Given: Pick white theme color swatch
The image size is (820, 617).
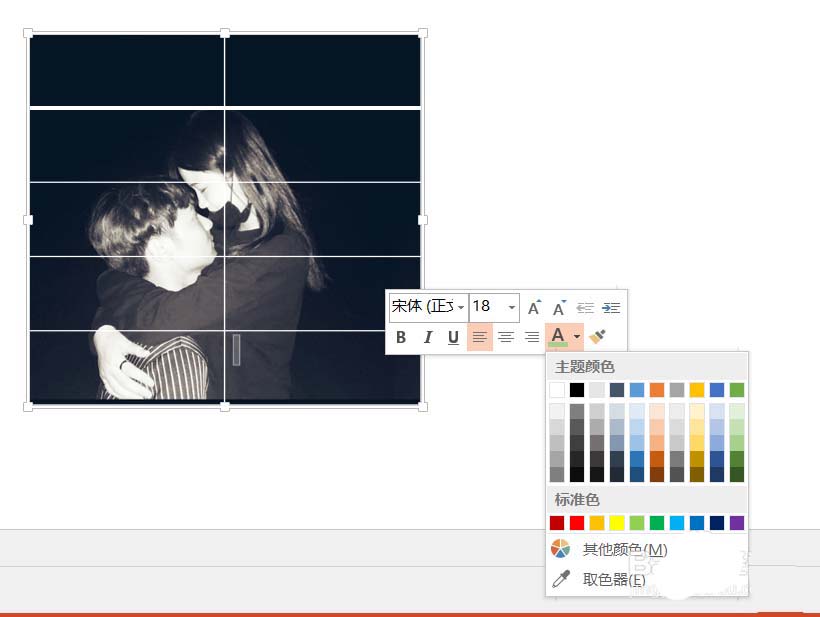Looking at the screenshot, I should click(x=557, y=390).
